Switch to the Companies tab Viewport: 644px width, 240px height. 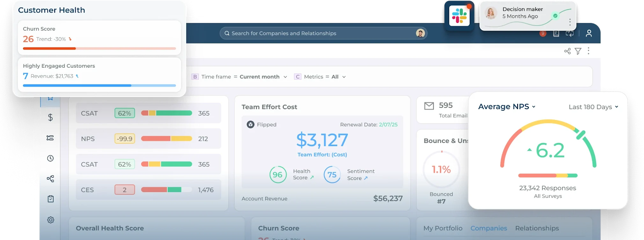[x=489, y=228]
